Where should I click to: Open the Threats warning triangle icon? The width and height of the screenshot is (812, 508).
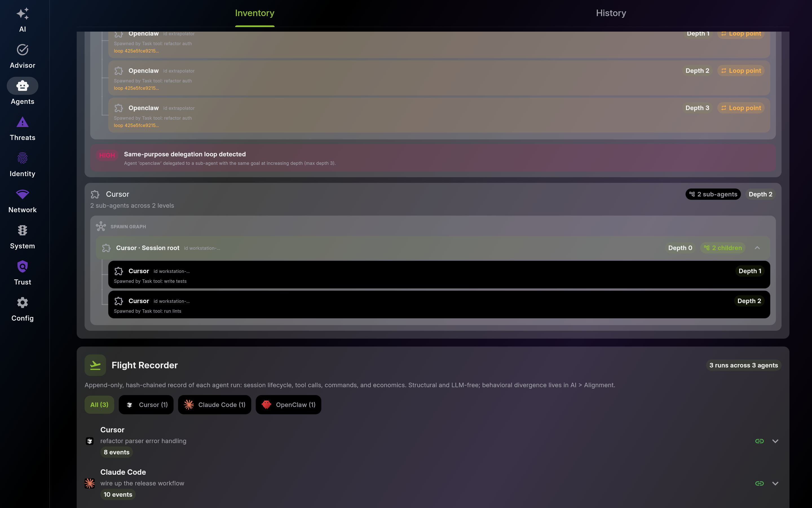pyautogui.click(x=23, y=122)
